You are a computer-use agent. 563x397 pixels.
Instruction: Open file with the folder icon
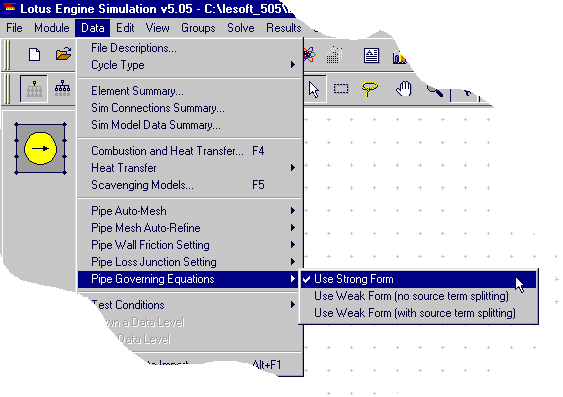click(63, 54)
